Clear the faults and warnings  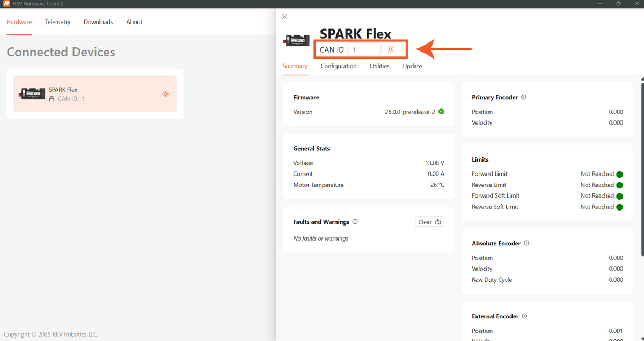click(429, 222)
